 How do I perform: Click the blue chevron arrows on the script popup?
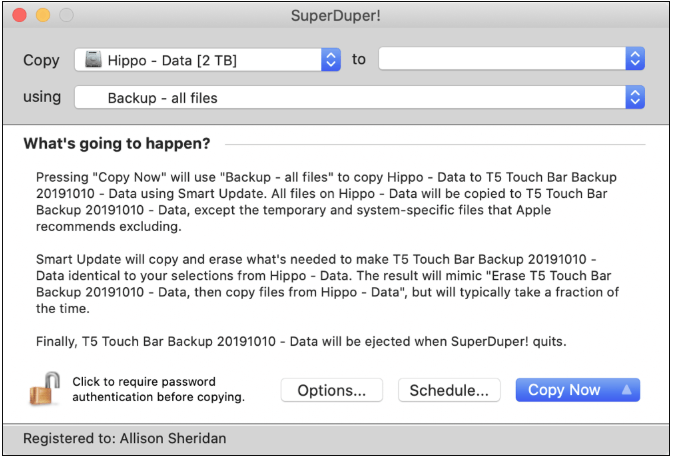635,98
